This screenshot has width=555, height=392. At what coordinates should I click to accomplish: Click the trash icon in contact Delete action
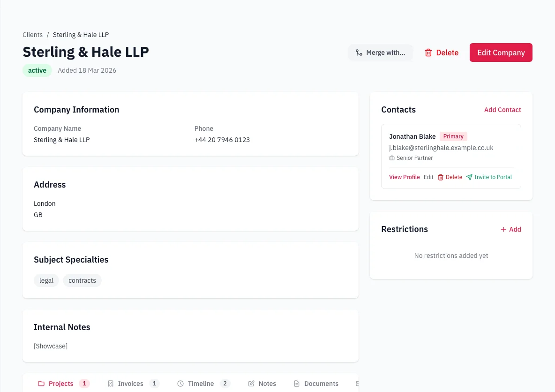[440, 177]
